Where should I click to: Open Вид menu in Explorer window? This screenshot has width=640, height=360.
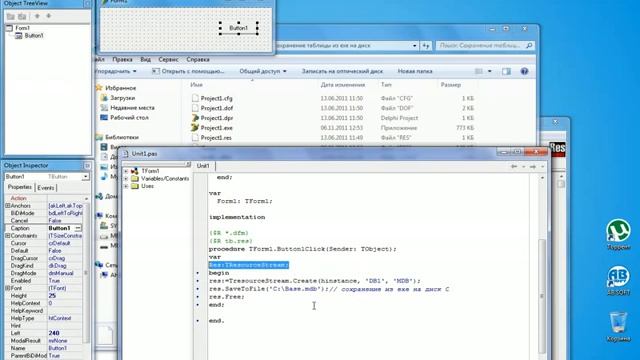145,60
